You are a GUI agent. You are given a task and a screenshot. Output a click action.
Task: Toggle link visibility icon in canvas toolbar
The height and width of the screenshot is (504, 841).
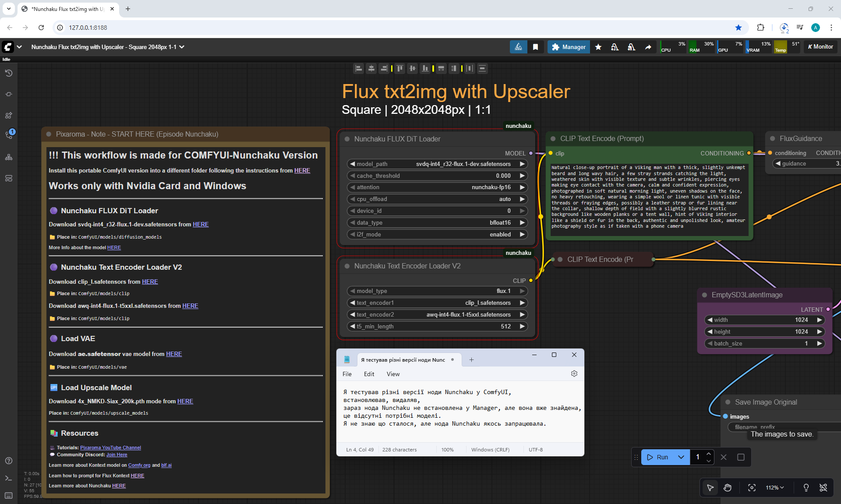pos(823,487)
